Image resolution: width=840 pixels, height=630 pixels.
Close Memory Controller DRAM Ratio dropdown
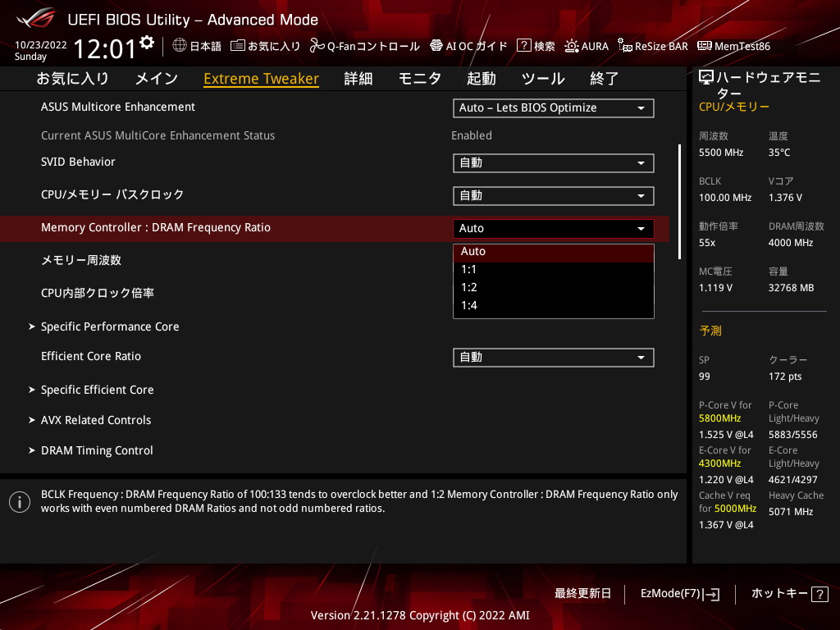coord(554,228)
